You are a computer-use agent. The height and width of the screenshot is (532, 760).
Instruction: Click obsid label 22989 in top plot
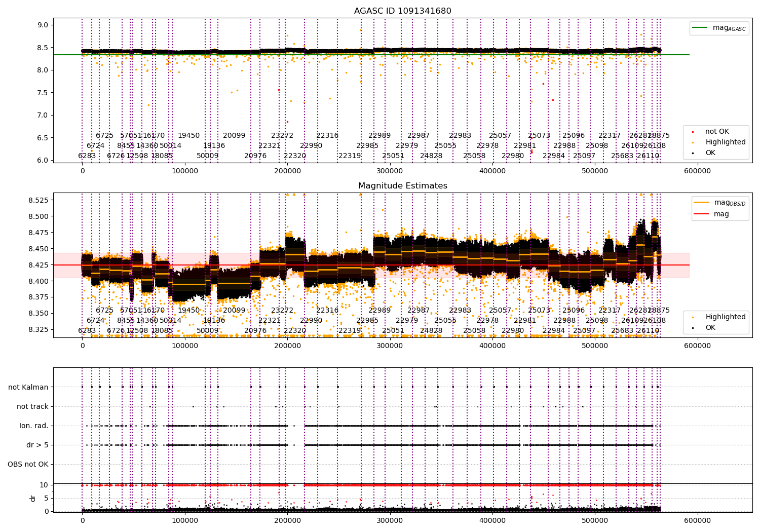pyautogui.click(x=379, y=136)
